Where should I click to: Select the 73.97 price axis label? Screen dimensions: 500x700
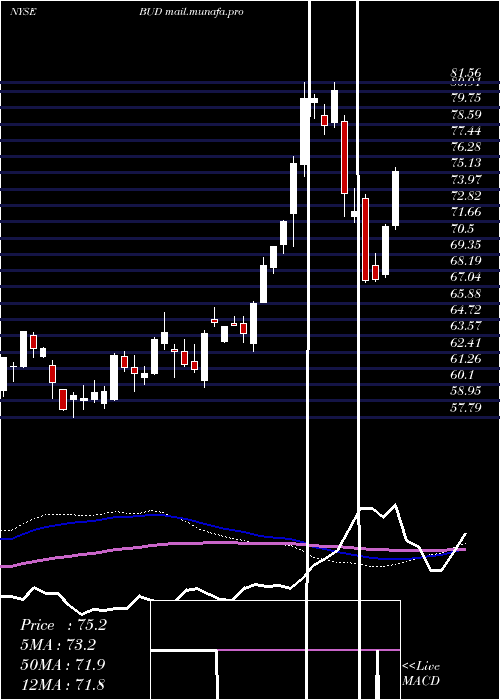click(466, 179)
